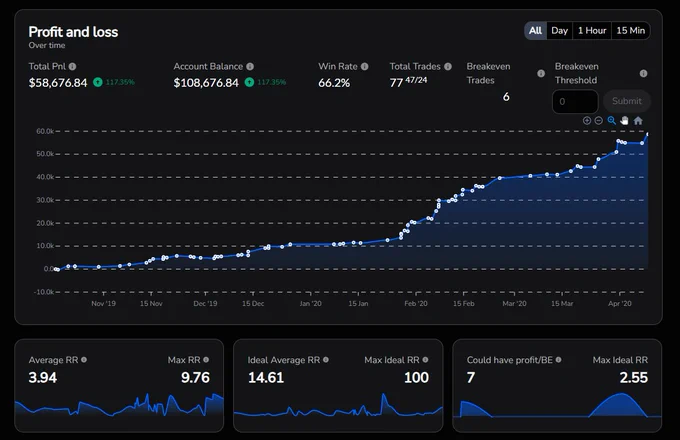This screenshot has height=440, width=680.
Task: Click the Average RR sparkline chart
Action: (119, 405)
